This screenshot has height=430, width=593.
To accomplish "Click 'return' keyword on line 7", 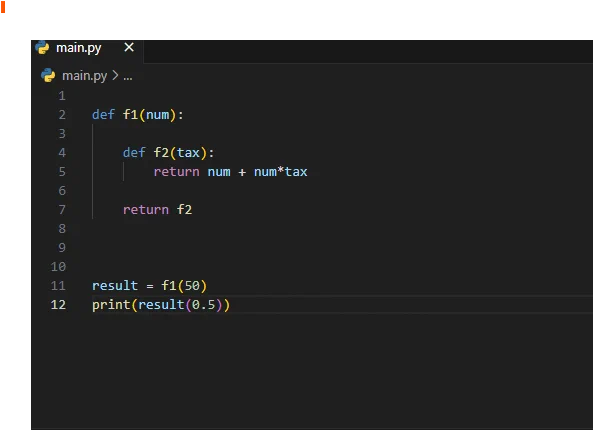I will (x=146, y=210).
